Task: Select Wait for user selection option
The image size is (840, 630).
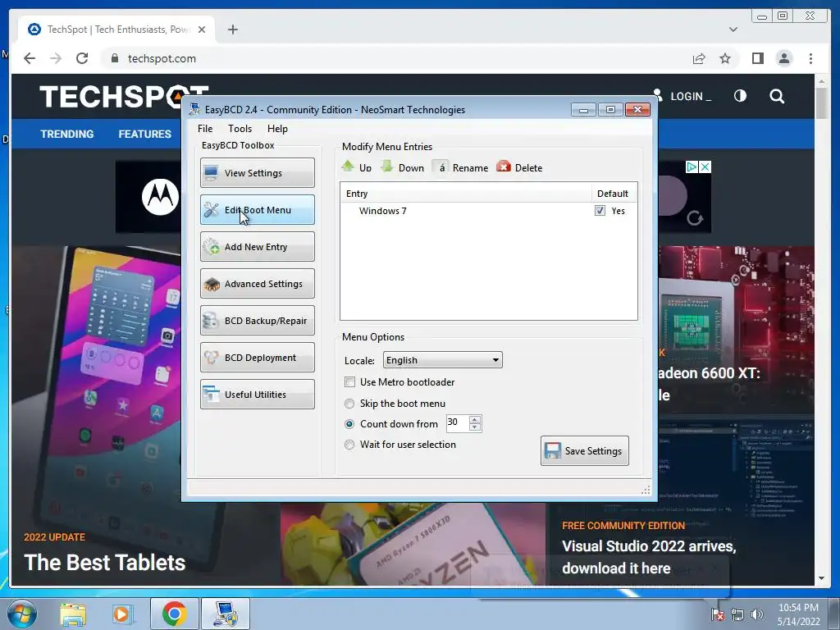Action: tap(349, 444)
